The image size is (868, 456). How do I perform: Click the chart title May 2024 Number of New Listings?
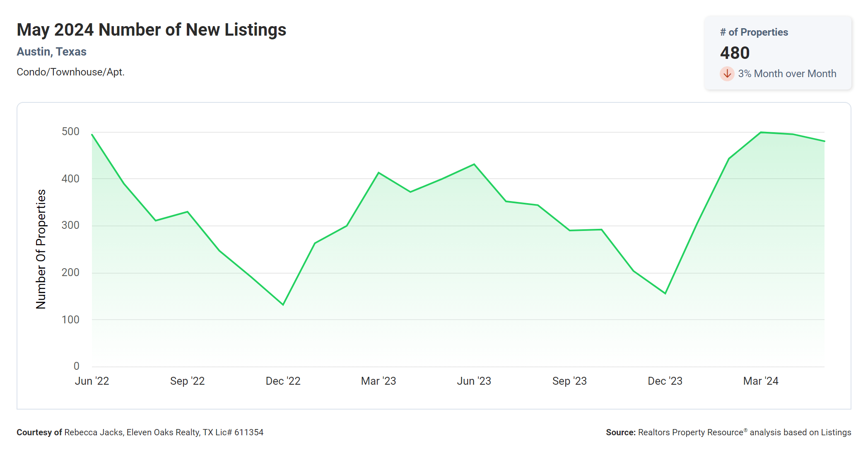pos(151,30)
